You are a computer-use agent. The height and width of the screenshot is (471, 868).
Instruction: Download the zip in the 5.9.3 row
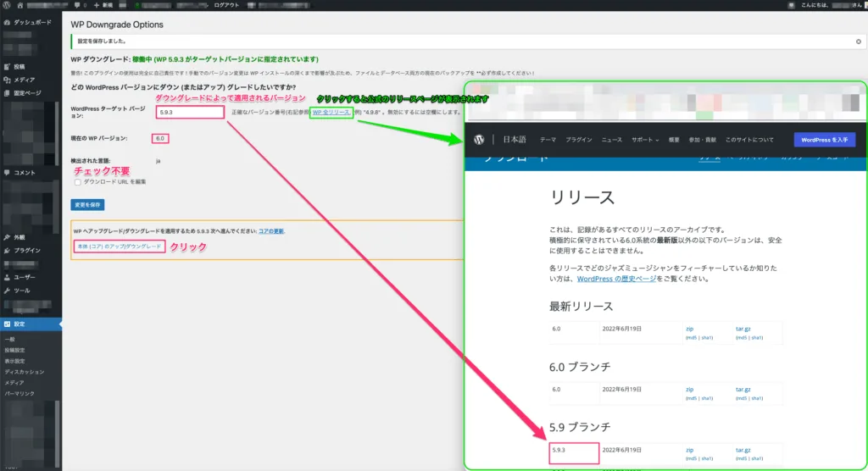click(690, 450)
